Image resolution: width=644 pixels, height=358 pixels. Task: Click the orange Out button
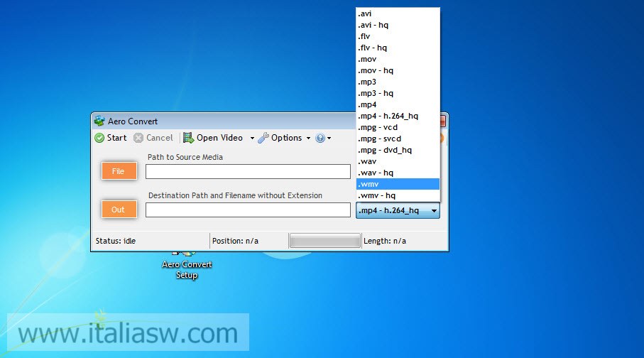point(119,210)
